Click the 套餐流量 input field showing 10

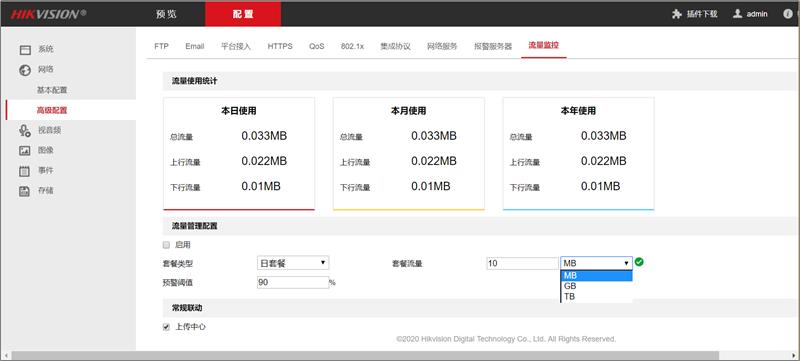click(x=522, y=263)
